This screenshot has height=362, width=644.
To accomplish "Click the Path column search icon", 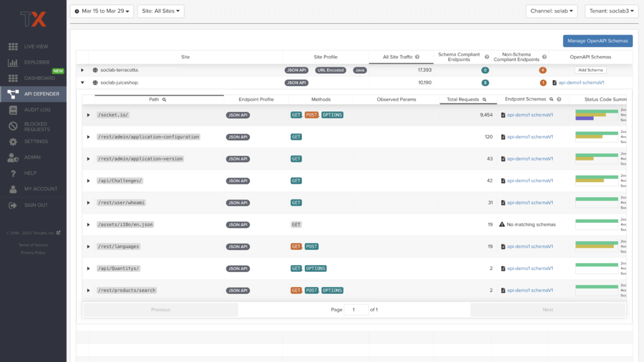I will pyautogui.click(x=164, y=99).
